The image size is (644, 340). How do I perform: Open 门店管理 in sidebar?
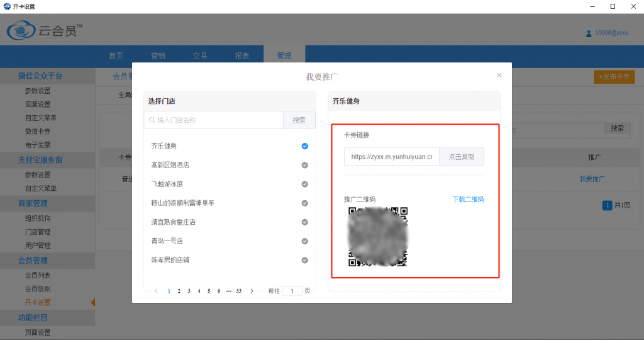pos(38,232)
